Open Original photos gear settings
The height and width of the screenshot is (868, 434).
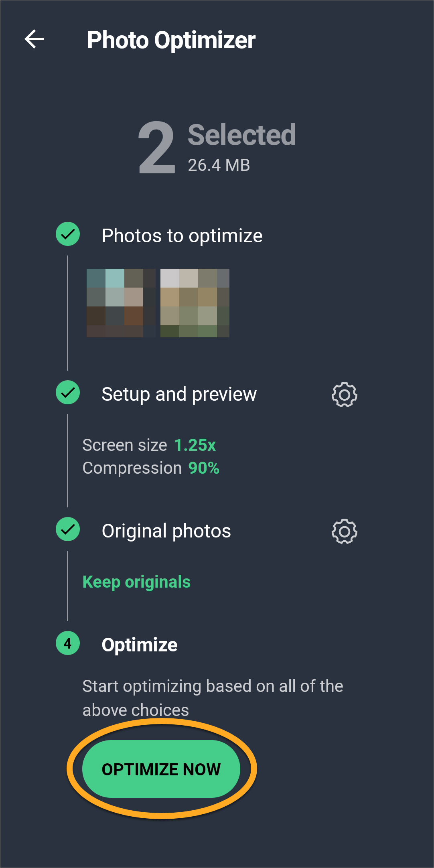coord(344,531)
